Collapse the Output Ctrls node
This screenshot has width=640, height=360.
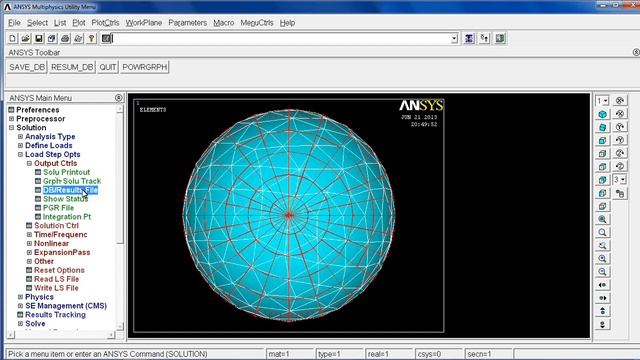tap(29, 163)
